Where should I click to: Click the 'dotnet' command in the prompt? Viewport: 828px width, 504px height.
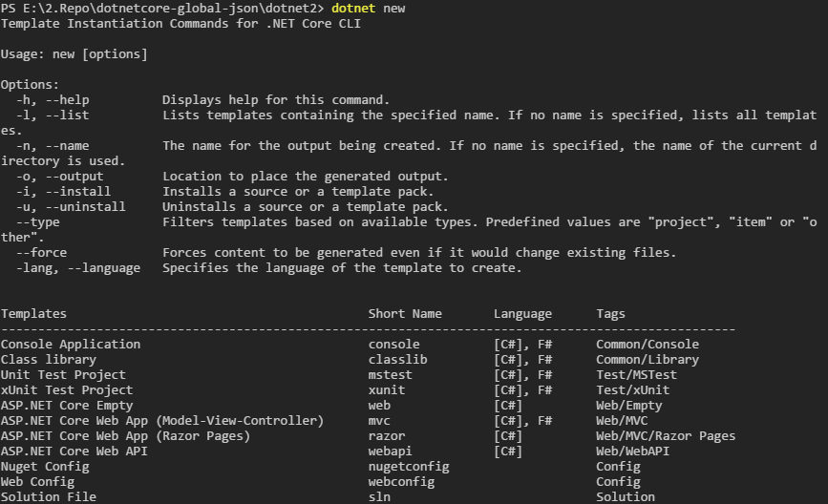(x=353, y=8)
